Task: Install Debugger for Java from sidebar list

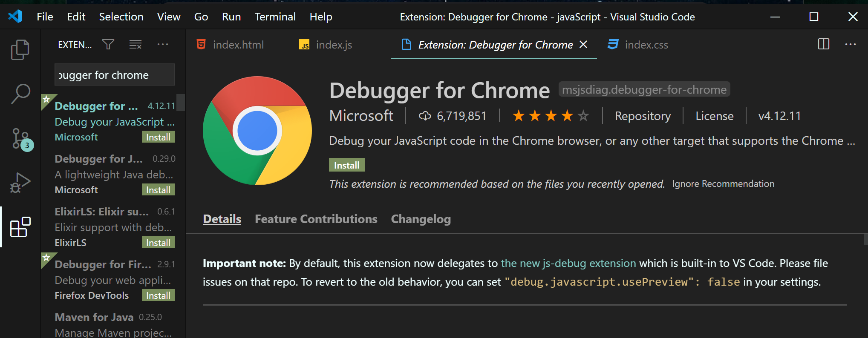Action: pyautogui.click(x=158, y=190)
